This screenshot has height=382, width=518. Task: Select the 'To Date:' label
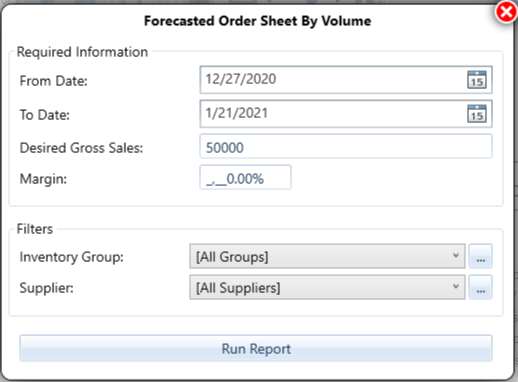tap(45, 115)
